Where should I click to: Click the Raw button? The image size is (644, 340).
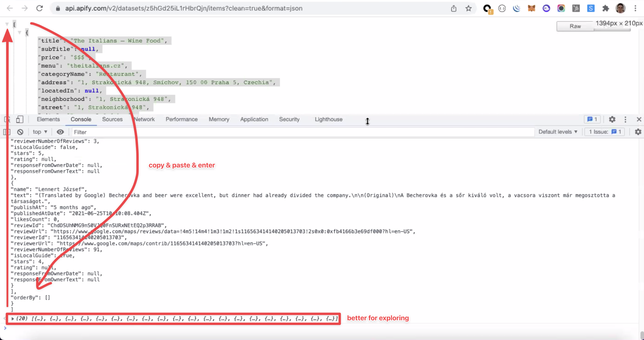click(575, 26)
